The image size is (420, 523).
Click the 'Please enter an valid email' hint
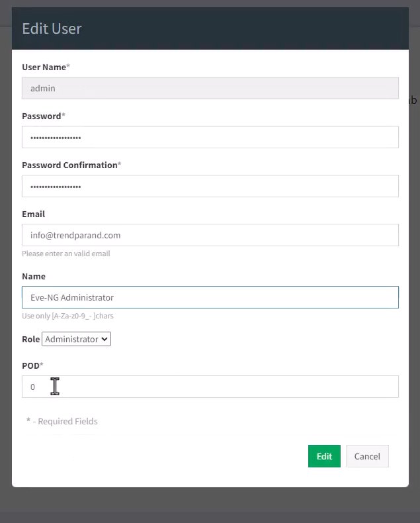coord(66,254)
